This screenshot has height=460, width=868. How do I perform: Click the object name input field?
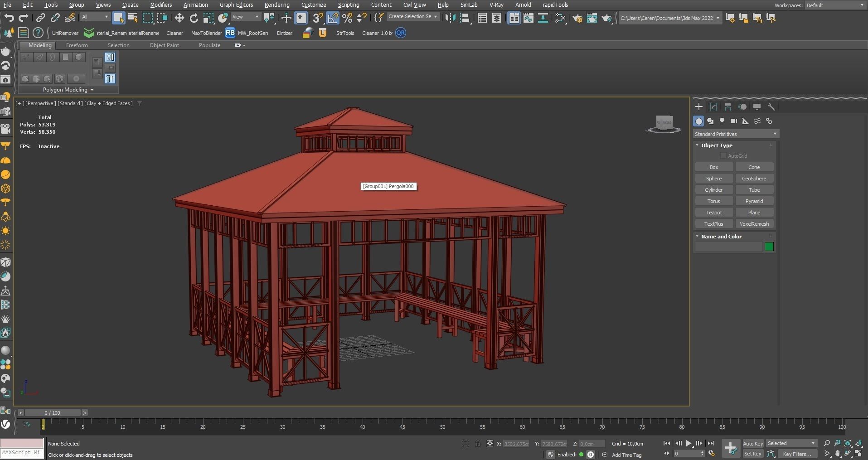point(729,247)
